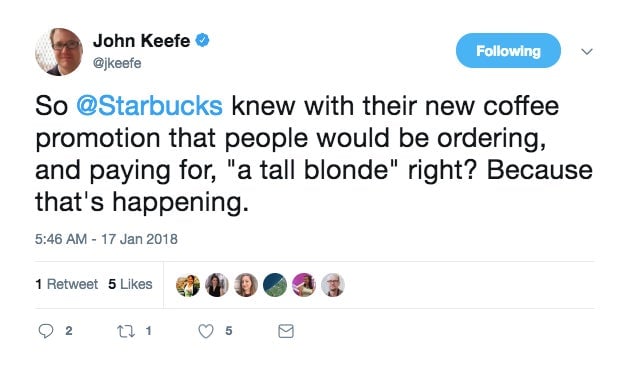This screenshot has height=367, width=629.
Task: Open John Keefe's profile picture
Action: 59,51
